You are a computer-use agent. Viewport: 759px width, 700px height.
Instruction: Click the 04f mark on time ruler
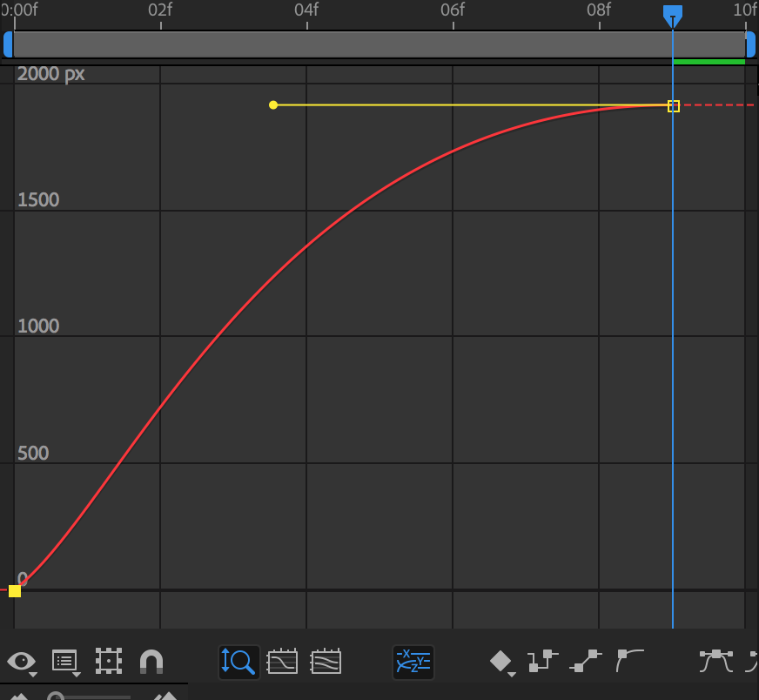coord(306,10)
